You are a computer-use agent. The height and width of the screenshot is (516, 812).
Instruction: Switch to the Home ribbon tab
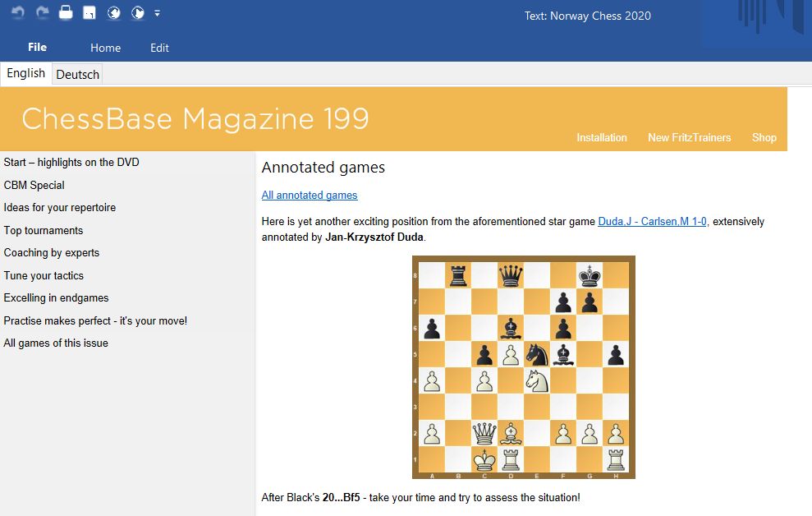coord(105,48)
